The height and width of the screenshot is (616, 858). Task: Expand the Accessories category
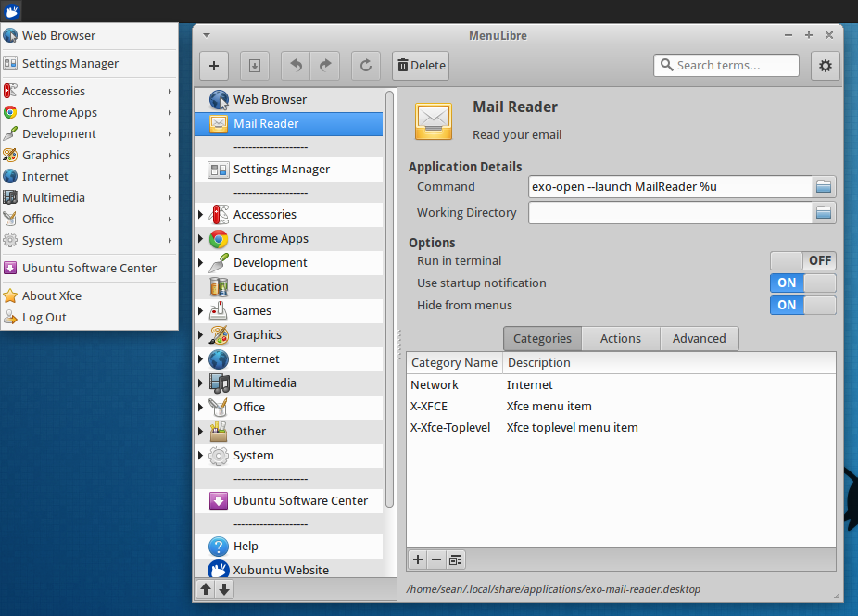tap(201, 214)
